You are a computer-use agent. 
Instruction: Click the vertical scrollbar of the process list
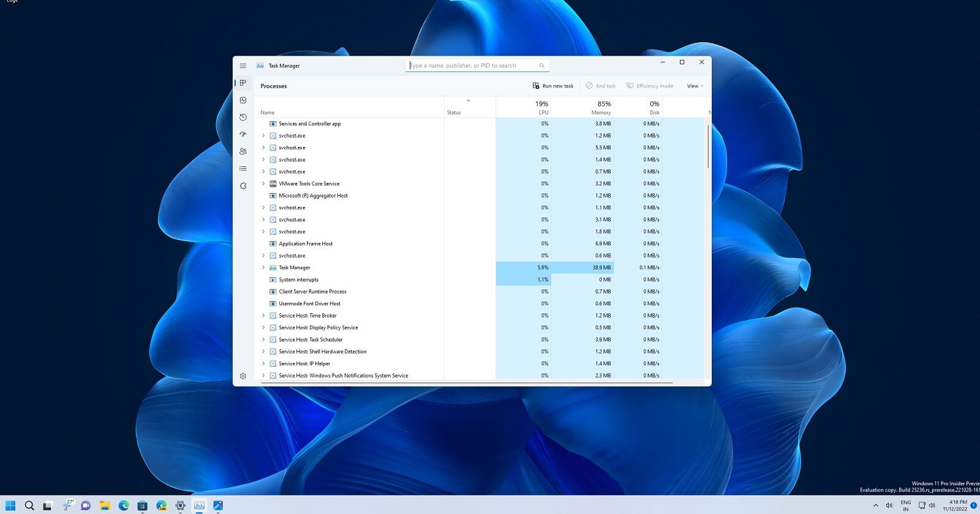click(x=708, y=147)
